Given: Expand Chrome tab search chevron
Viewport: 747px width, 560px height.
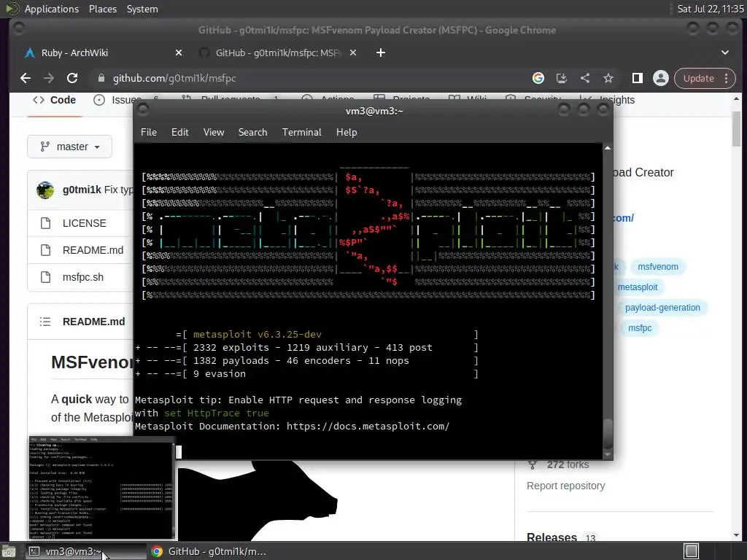Looking at the screenshot, I should click(x=724, y=52).
